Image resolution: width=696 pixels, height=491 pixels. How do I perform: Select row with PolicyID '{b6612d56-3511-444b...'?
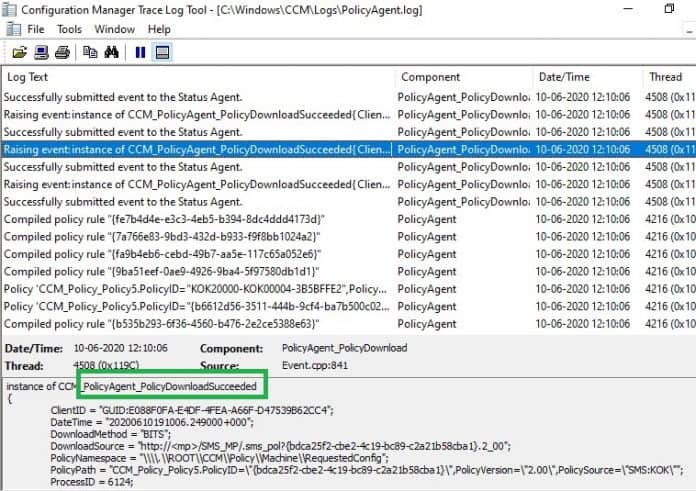click(349, 306)
